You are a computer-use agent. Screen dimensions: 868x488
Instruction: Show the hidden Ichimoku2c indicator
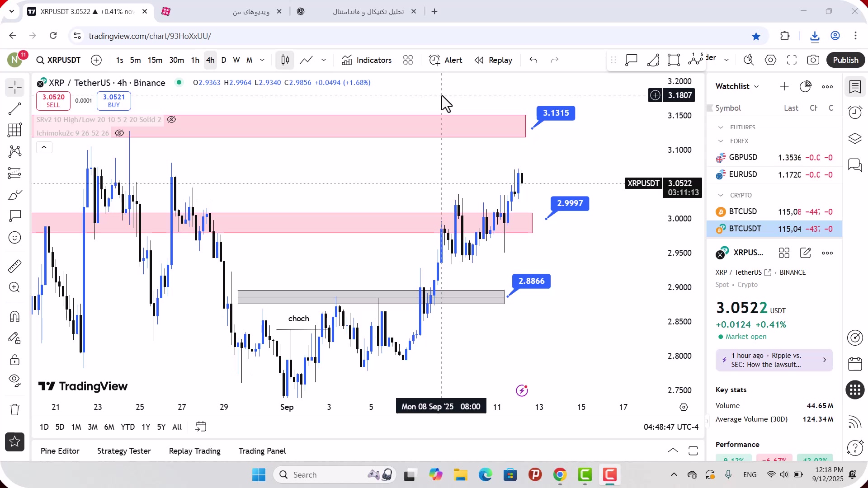tap(119, 133)
